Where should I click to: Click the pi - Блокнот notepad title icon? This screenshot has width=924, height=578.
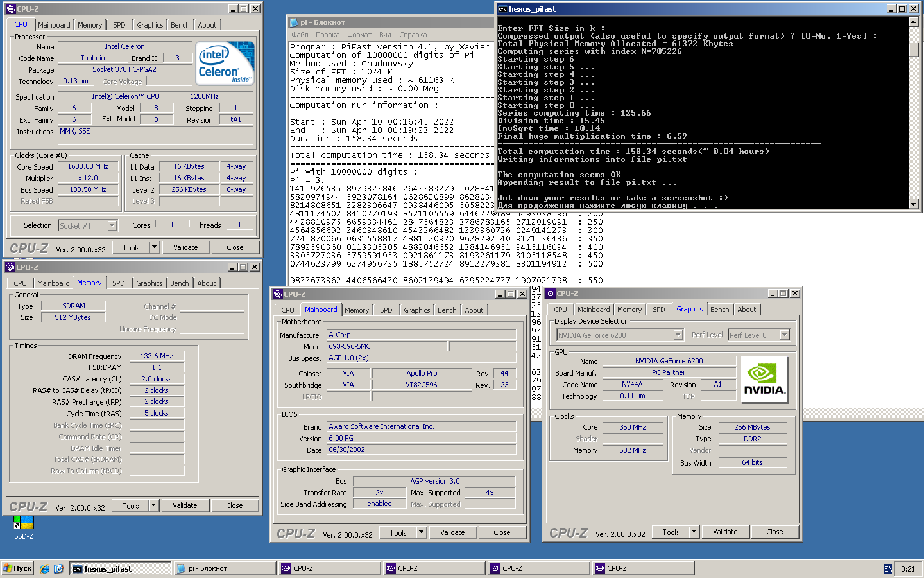(294, 22)
